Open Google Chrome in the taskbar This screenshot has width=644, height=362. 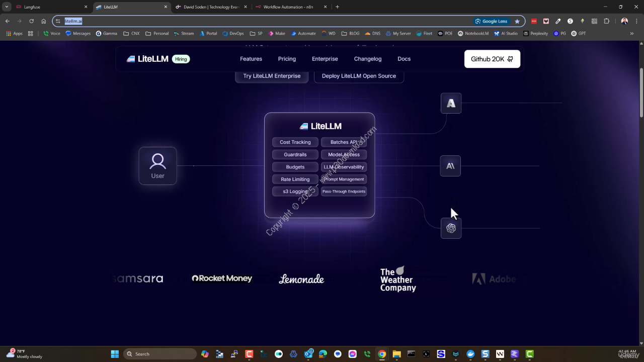tap(382, 354)
